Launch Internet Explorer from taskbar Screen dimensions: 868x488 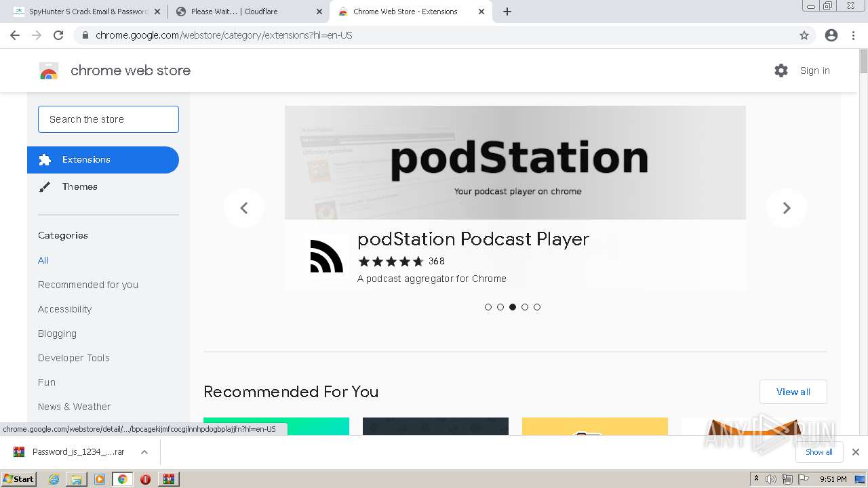click(x=54, y=479)
